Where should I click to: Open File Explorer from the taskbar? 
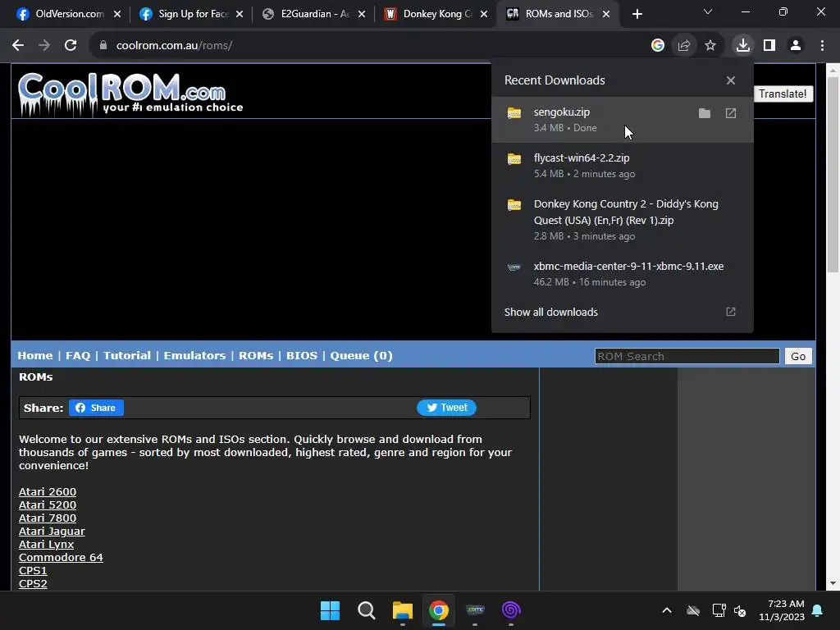(x=402, y=610)
